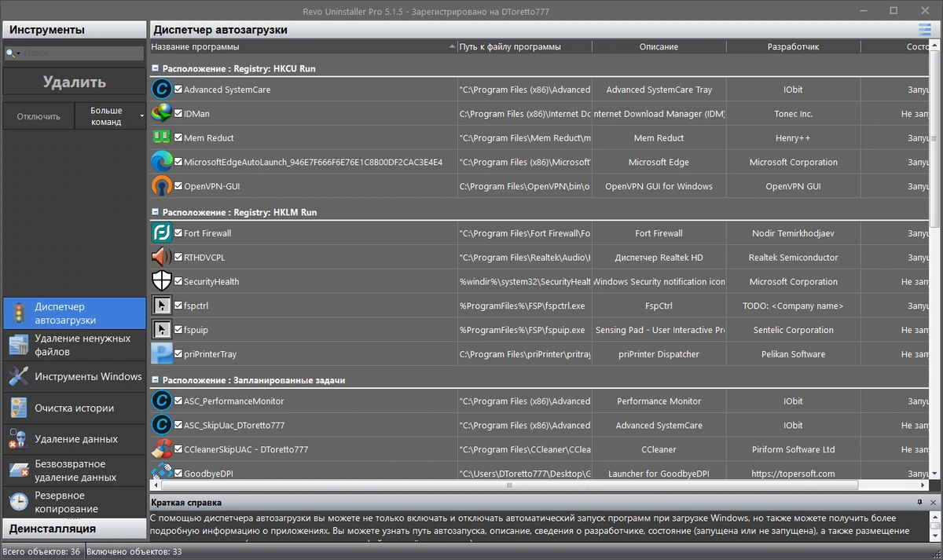The width and height of the screenshot is (943, 560).
Task: Open Удаление данных tool
Action: click(74, 439)
